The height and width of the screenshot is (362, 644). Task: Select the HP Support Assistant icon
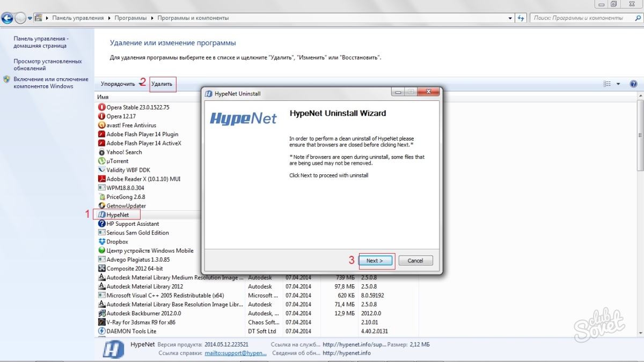pyautogui.click(x=102, y=224)
